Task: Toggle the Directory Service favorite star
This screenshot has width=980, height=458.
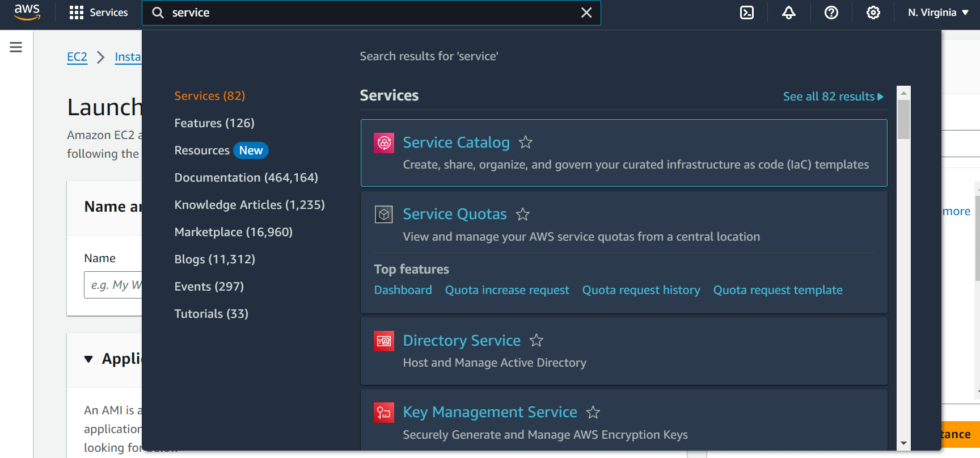Action: click(x=536, y=341)
